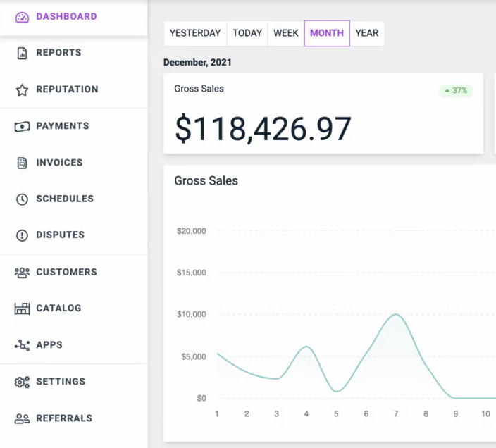Click the $118,426.97 gross sales amount
The image size is (496, 448).
coord(263,128)
